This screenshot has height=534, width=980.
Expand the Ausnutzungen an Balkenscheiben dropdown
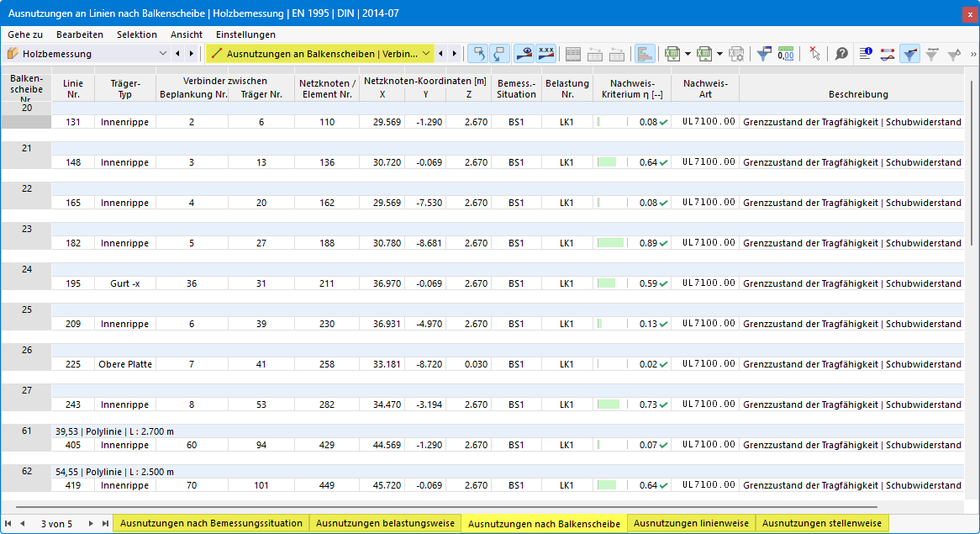pos(426,54)
